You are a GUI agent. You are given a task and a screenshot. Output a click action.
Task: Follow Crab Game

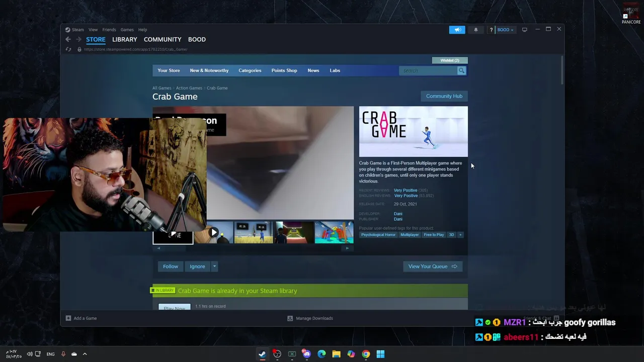[x=171, y=266]
